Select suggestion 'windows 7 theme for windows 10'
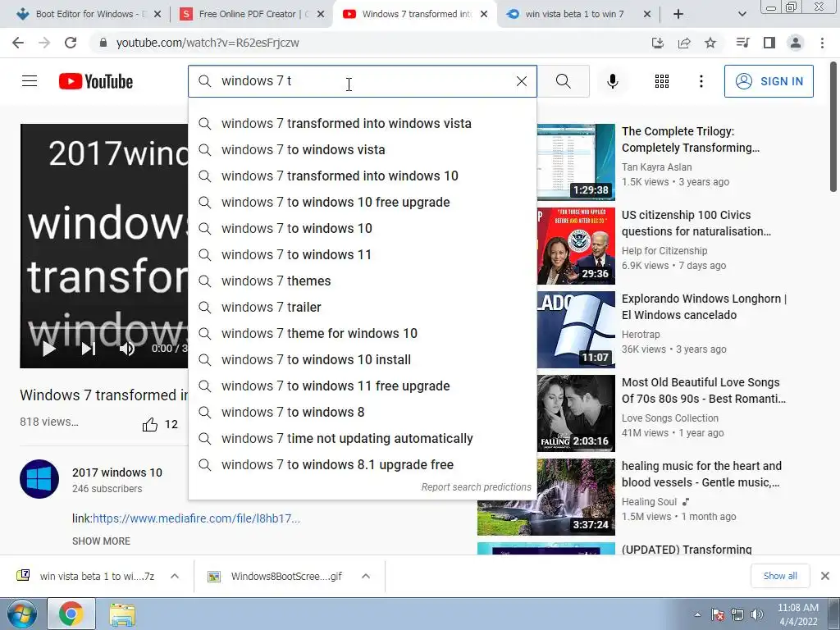Image resolution: width=840 pixels, height=630 pixels. tap(362, 334)
